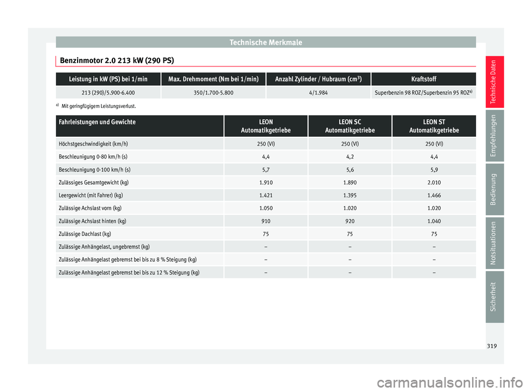Select the value 213 (290)/5.900-6.400

point(108,92)
